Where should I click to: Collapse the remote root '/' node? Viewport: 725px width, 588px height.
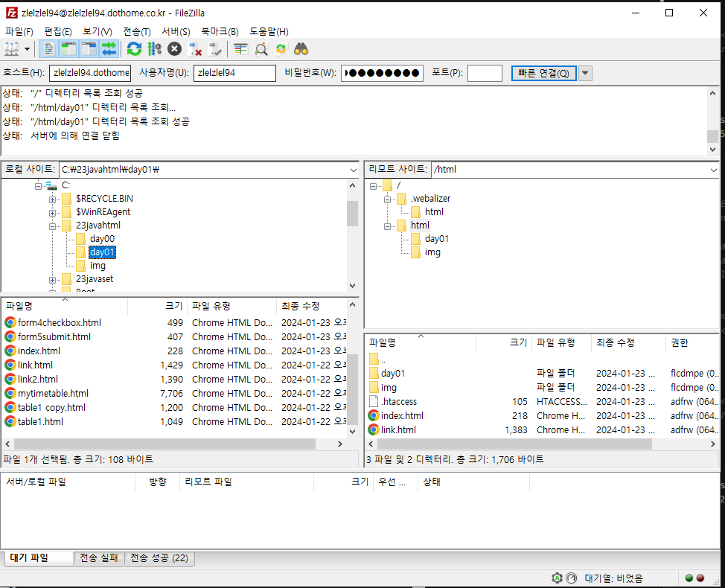click(x=373, y=186)
